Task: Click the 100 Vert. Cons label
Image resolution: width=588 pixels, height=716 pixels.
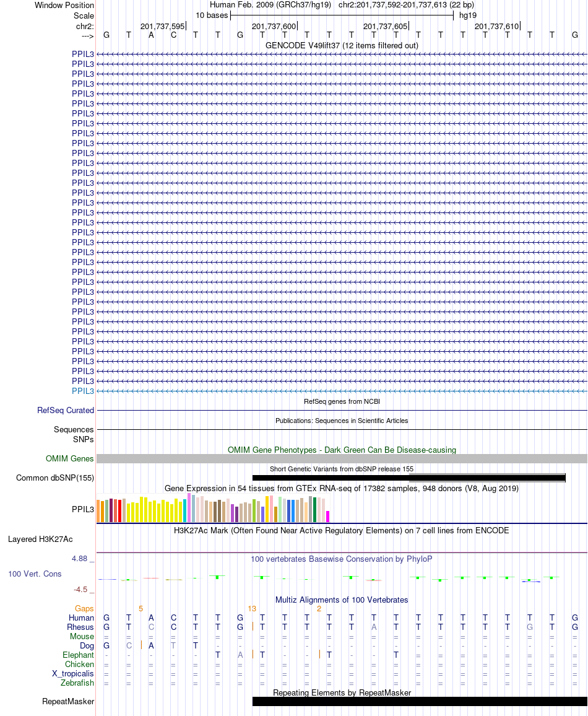Action: click(x=35, y=574)
